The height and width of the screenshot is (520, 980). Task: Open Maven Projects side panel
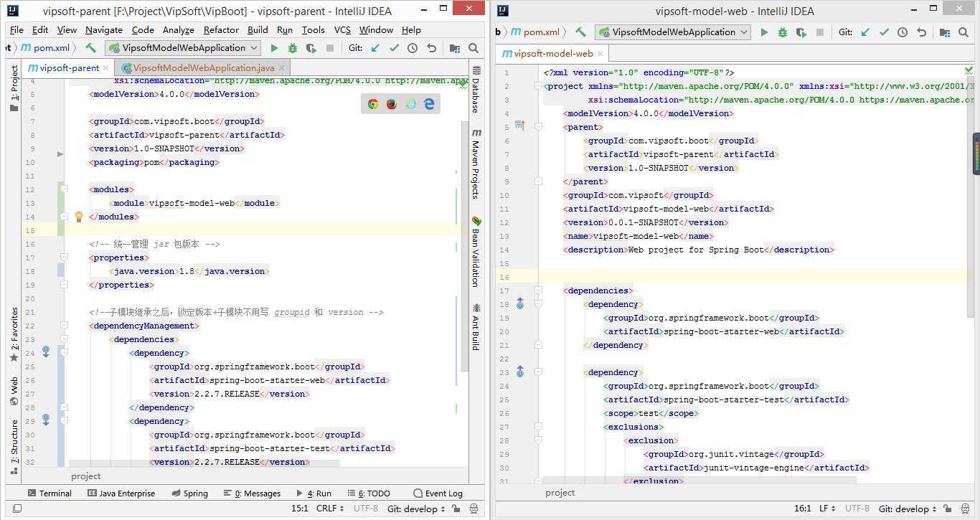point(476,164)
